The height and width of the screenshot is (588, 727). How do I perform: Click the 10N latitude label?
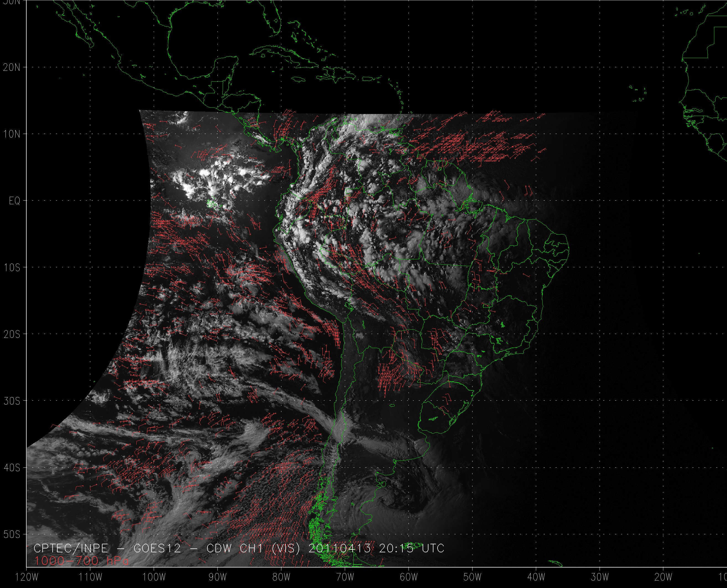(12, 134)
